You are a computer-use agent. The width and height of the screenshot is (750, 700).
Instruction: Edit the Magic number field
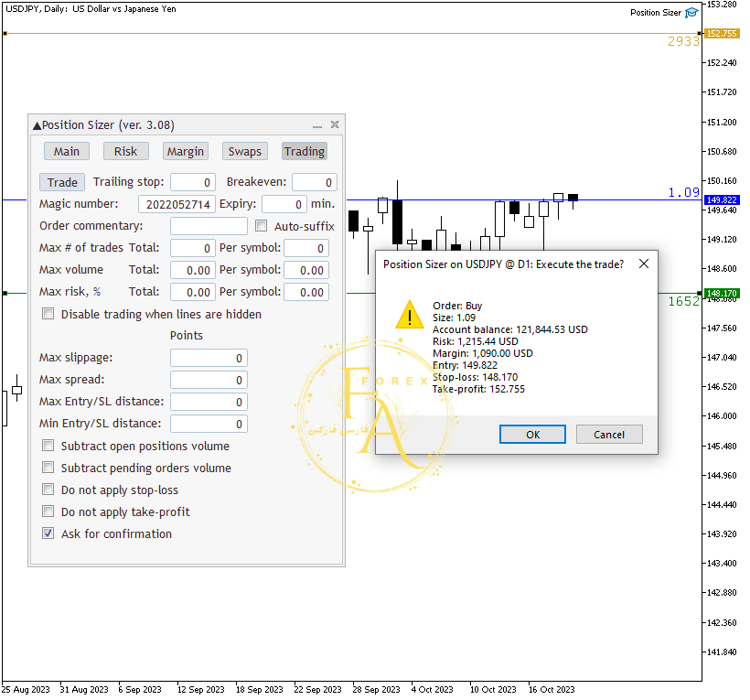point(177,204)
